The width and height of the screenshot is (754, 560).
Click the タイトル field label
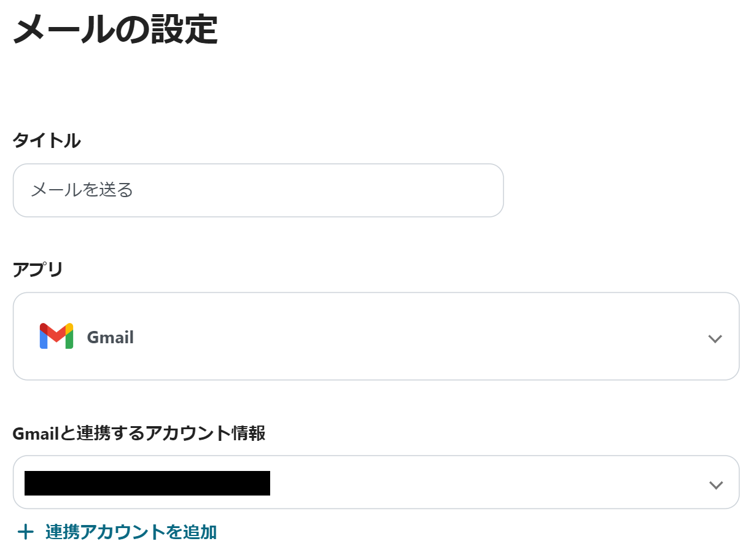[47, 141]
